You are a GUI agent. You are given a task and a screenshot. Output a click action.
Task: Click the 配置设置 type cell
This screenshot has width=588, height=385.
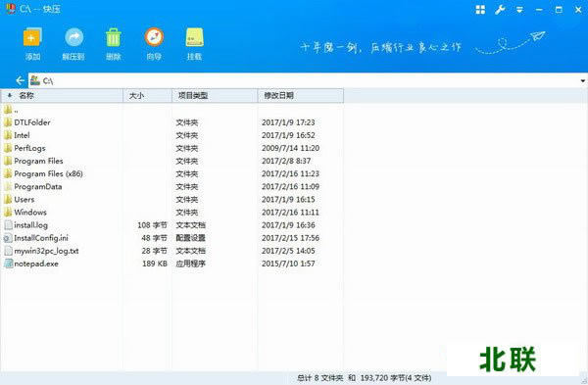(190, 238)
